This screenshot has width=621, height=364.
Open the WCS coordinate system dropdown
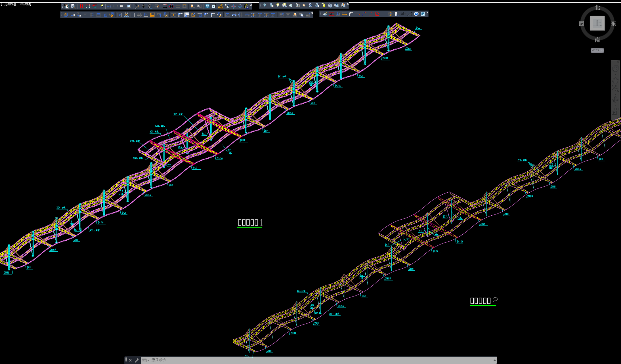coord(597,50)
